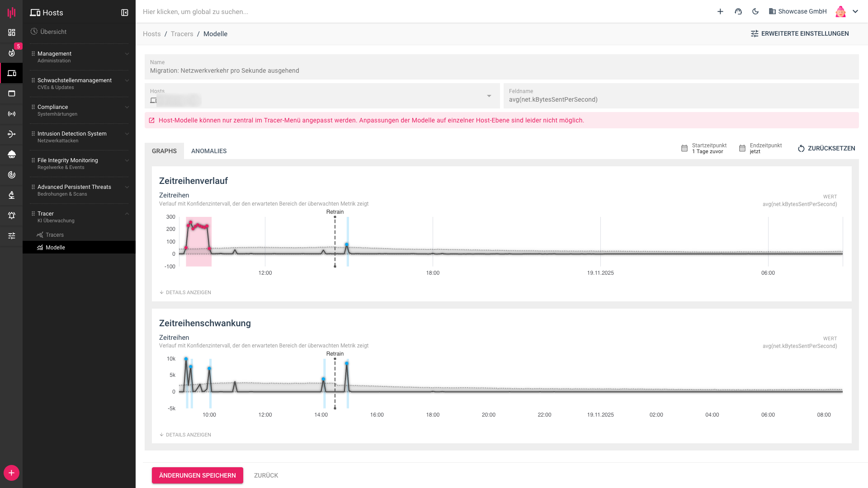
Task: Click the Retrain marker in Zeitreihenverlauf chart
Action: (x=335, y=212)
